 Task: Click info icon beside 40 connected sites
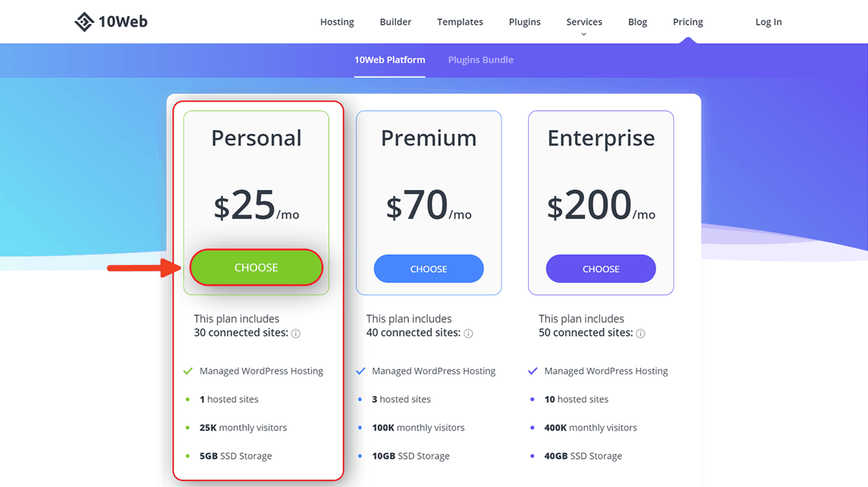(469, 334)
